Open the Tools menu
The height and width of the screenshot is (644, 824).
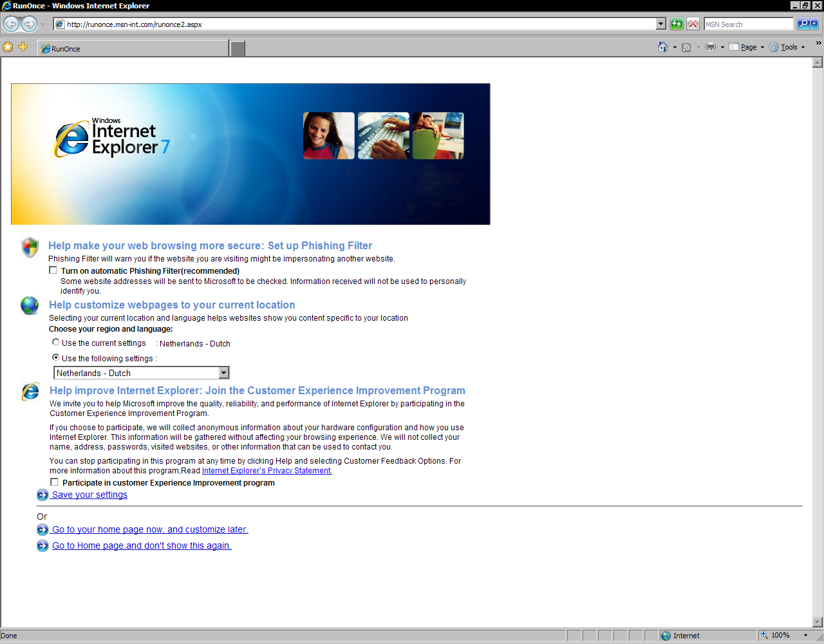tap(787, 47)
